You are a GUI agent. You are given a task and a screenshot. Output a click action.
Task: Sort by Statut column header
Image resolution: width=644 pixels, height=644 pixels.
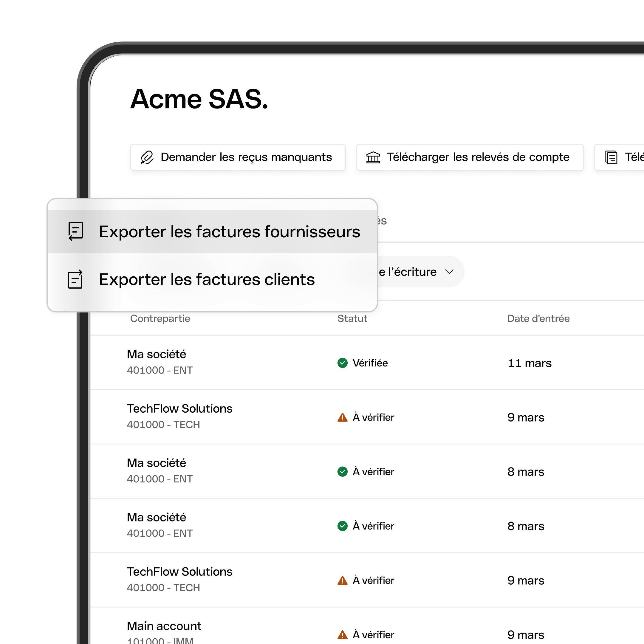[352, 318]
